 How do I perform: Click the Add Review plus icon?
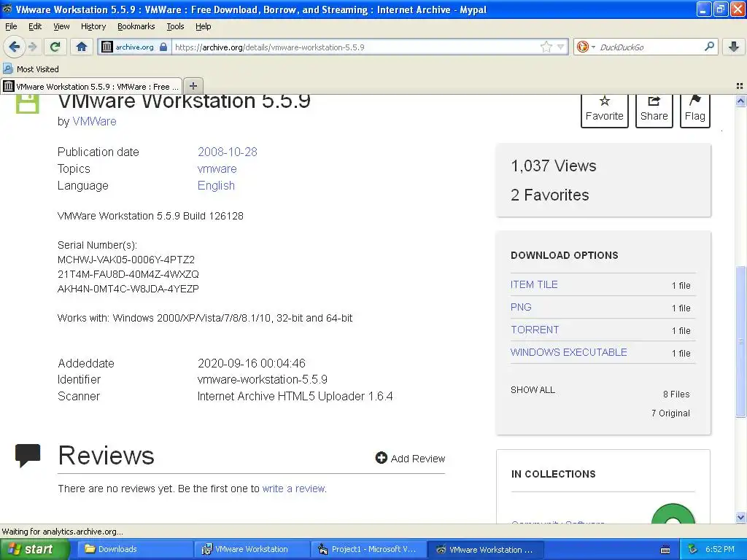click(381, 458)
